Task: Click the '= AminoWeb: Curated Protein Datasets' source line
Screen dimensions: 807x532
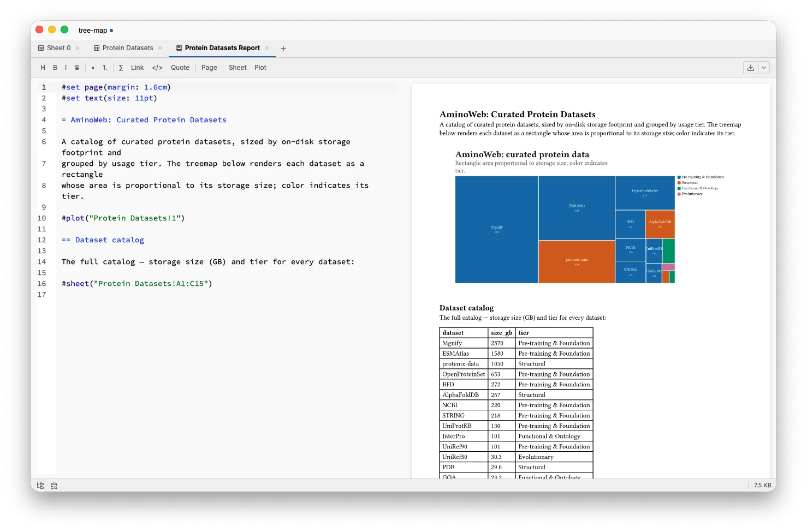Action: click(144, 120)
